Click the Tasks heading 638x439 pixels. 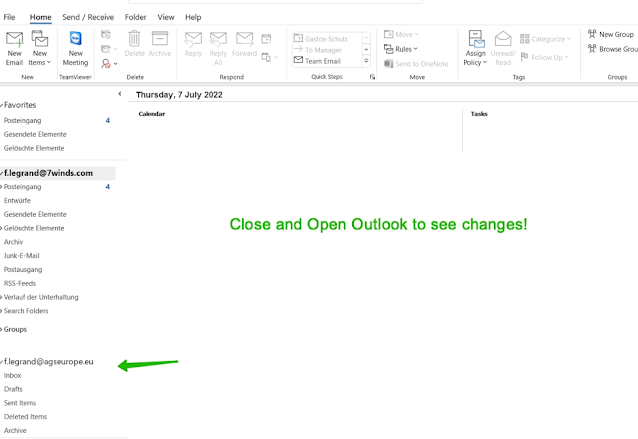point(479,114)
